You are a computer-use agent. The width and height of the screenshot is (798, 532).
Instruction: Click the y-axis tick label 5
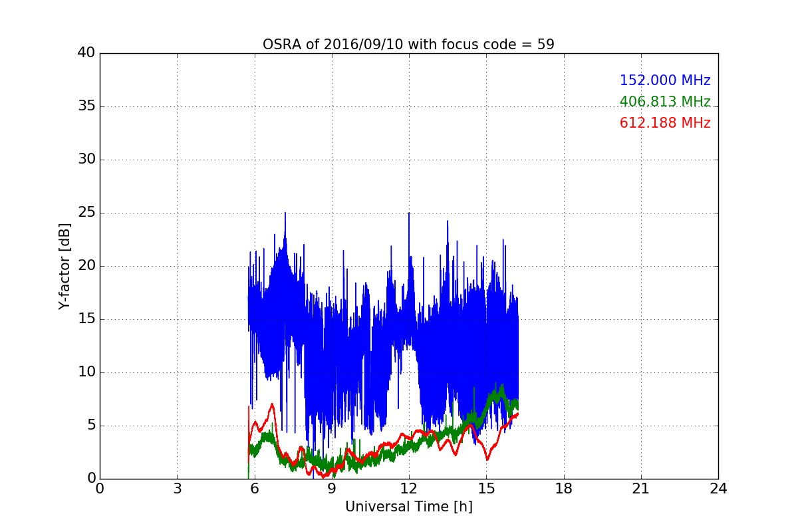[91, 426]
